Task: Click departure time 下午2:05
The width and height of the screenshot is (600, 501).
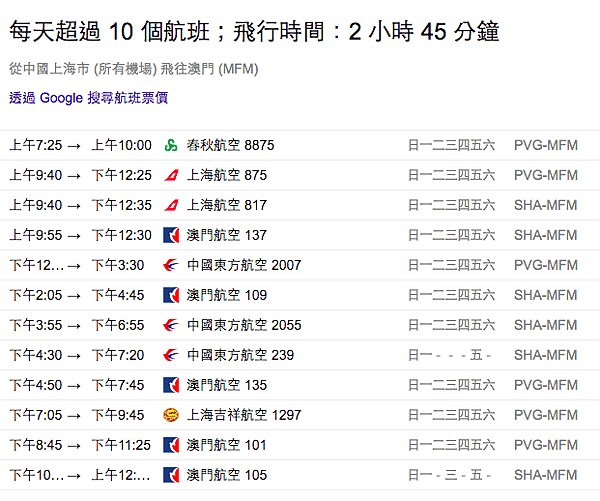Action: point(36,295)
